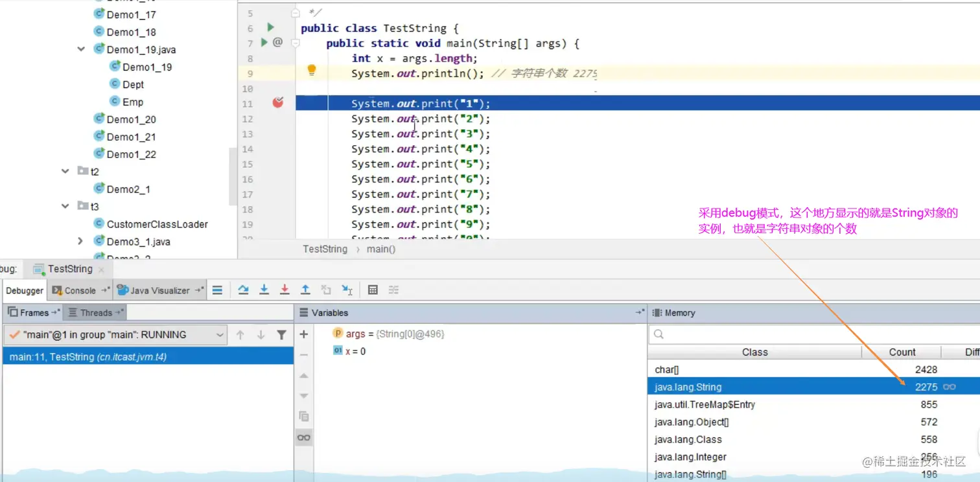Switch to the Debugger tab

click(25, 290)
